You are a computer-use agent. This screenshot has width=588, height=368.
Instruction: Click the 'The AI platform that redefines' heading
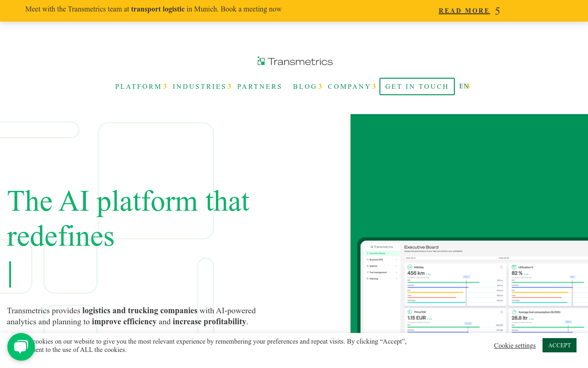click(x=128, y=218)
